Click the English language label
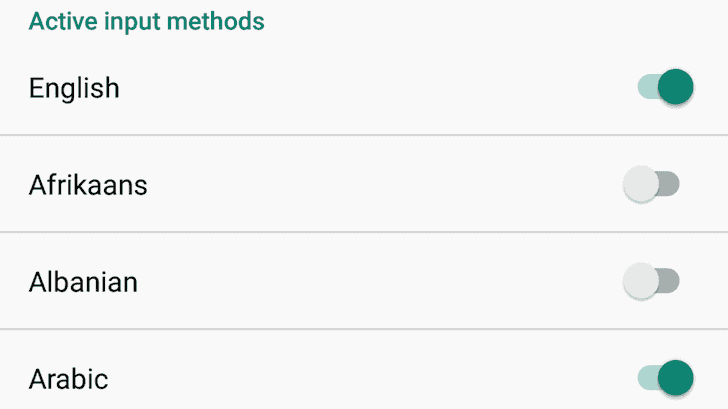This screenshot has width=728, height=409. tap(74, 88)
